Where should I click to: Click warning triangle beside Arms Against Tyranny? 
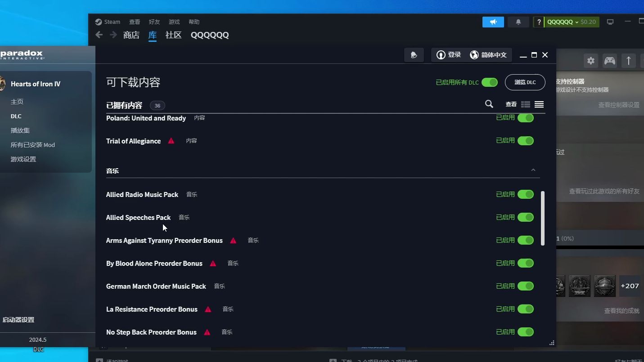(233, 241)
